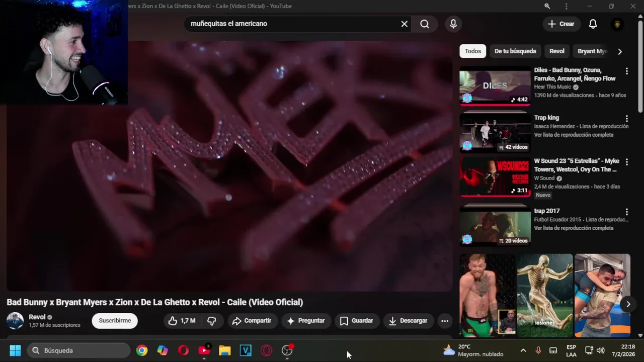
Task: Click the magnifier search button
Action: (x=425, y=24)
